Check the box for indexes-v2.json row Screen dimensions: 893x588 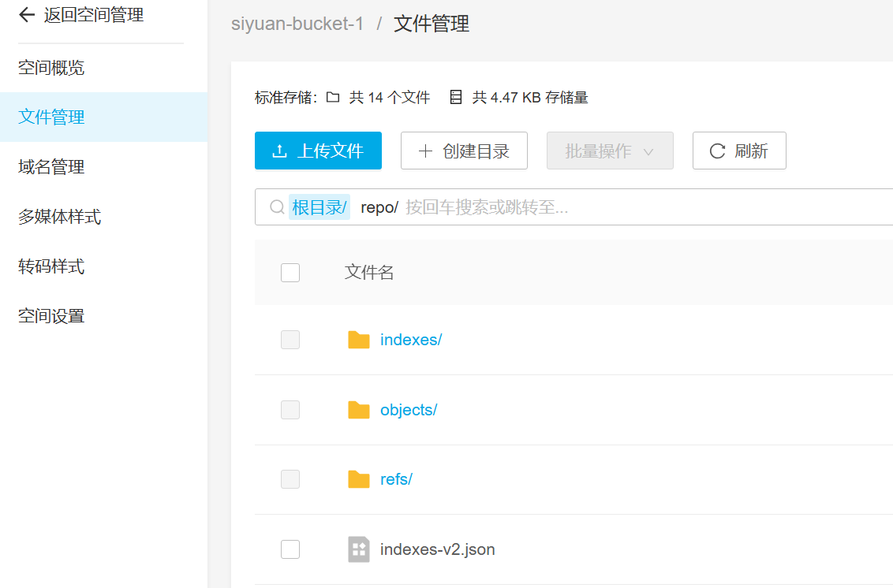290,549
